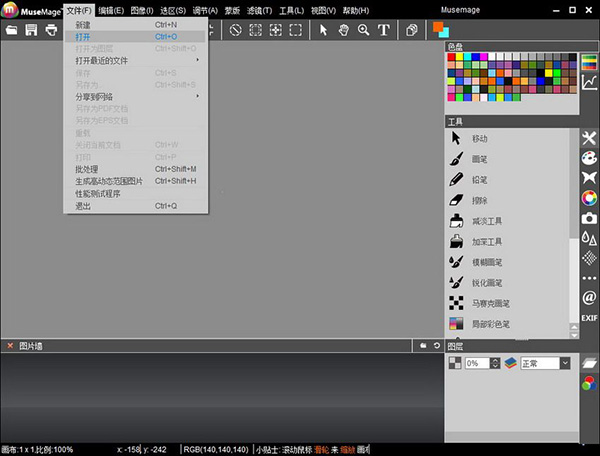Viewport: 600px width, 456px height.
Task: Select the hand pan tool in the toolbar
Action: pos(344,30)
